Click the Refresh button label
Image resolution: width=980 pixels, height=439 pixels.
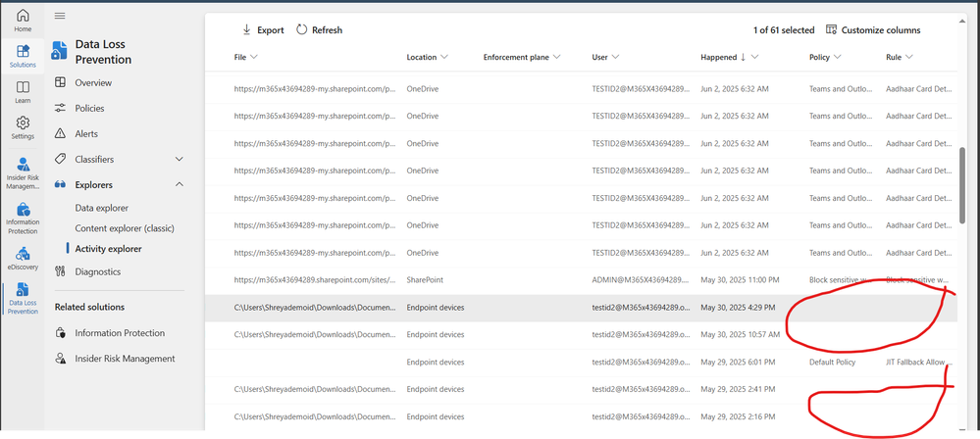pos(328,30)
